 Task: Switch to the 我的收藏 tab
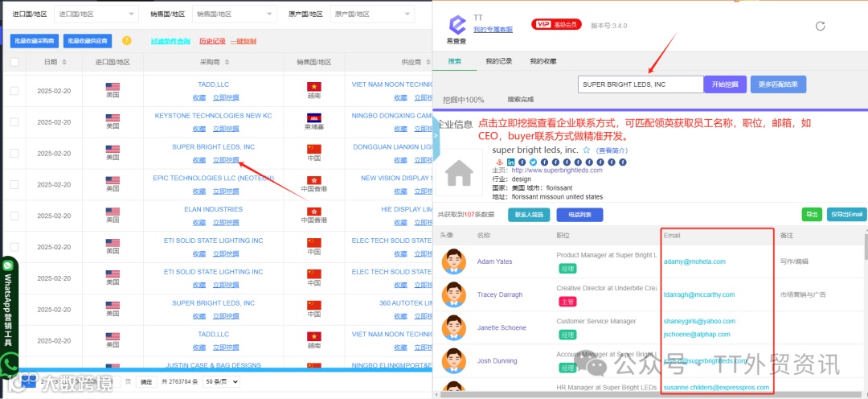(x=543, y=61)
